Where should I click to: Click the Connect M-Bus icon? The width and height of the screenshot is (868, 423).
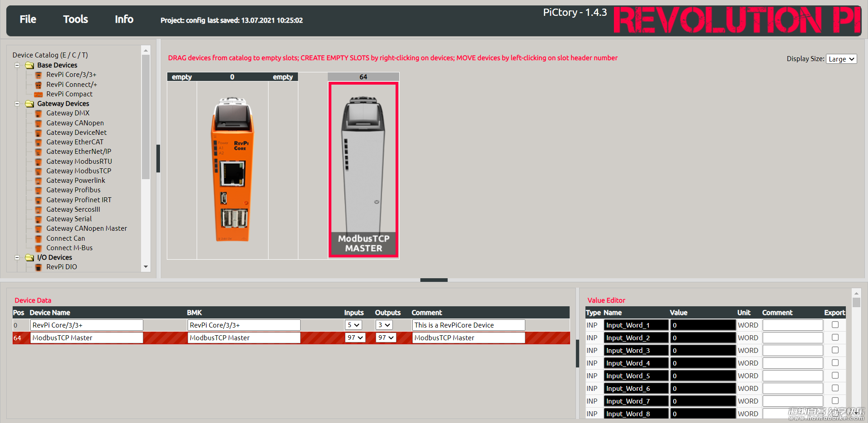click(39, 248)
